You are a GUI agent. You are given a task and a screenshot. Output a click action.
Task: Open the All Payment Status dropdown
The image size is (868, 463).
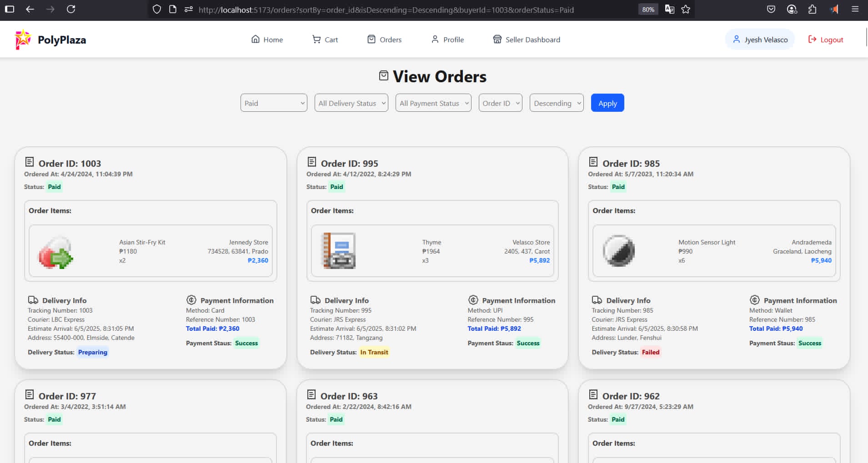pos(433,103)
